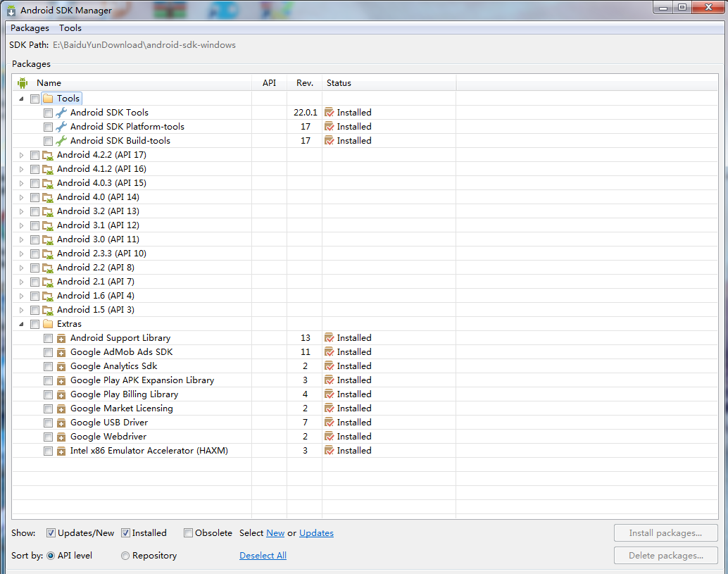Image resolution: width=728 pixels, height=574 pixels.
Task: Click the Install packages button
Action: [x=666, y=532]
